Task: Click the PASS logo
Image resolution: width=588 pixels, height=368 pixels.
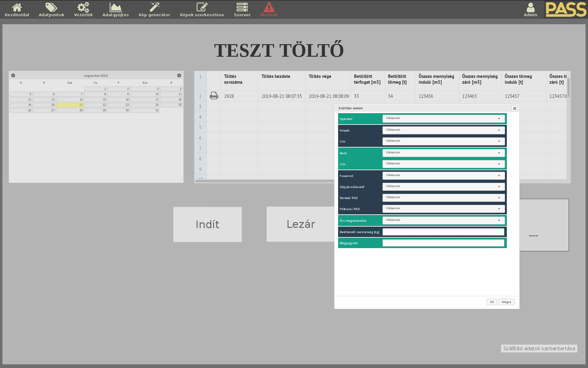Action: click(566, 9)
